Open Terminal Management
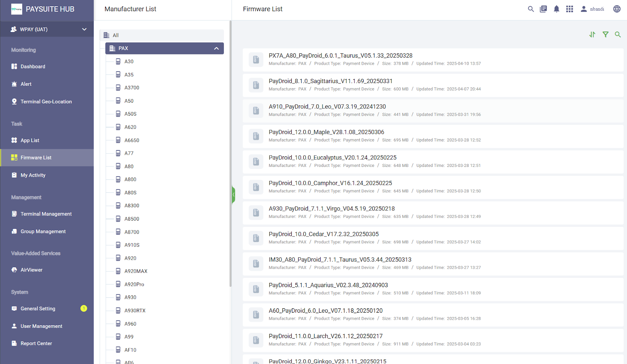Image resolution: width=627 pixels, height=364 pixels. coord(47,214)
